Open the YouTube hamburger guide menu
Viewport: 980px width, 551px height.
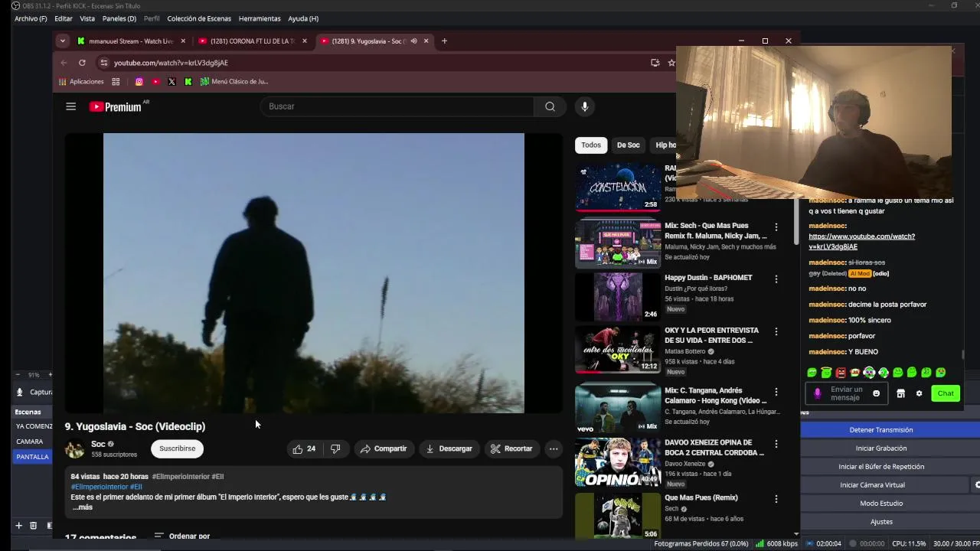70,106
